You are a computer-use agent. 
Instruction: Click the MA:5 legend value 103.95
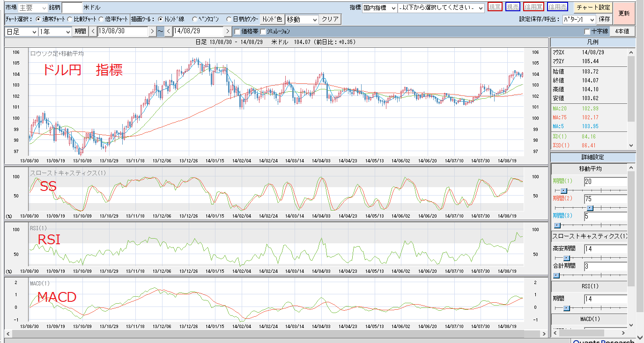coord(590,126)
